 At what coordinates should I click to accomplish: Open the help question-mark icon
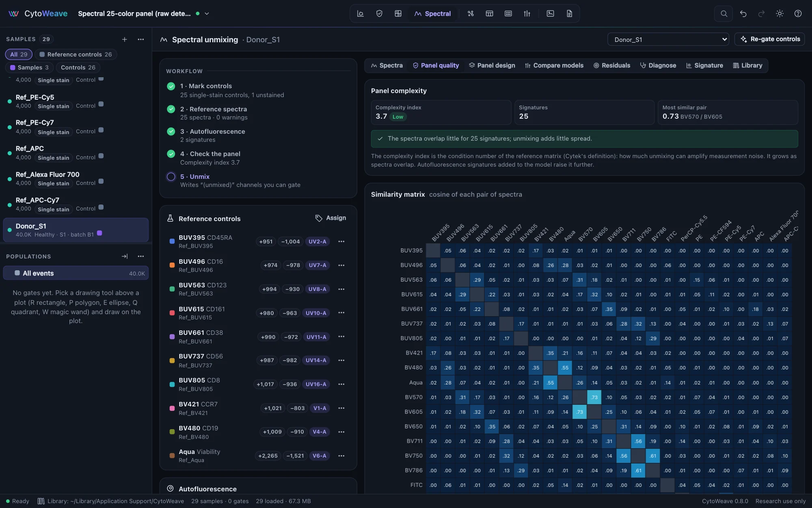[798, 13]
